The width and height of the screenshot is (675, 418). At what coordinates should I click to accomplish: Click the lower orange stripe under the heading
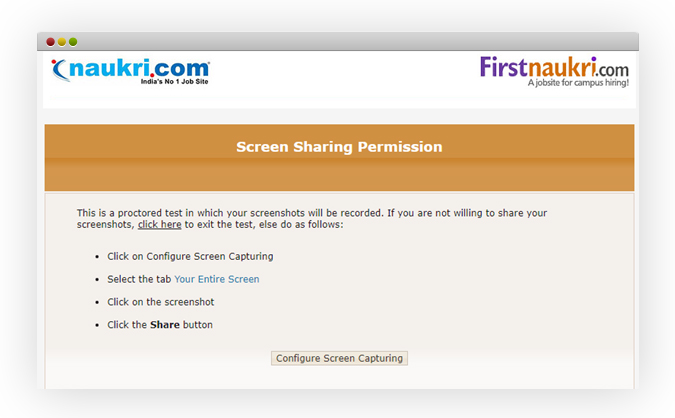click(x=339, y=176)
